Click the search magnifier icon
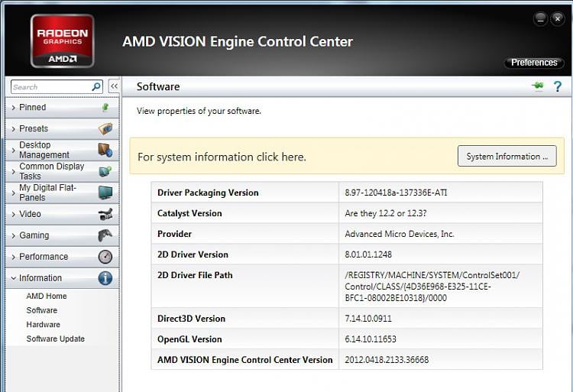Screen dimensions: 573x392 tap(96, 86)
